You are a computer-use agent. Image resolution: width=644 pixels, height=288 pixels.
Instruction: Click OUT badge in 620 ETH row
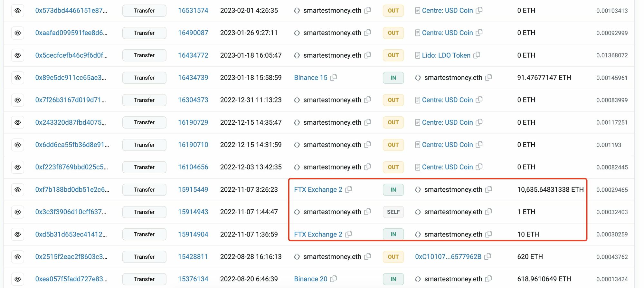[x=393, y=257]
